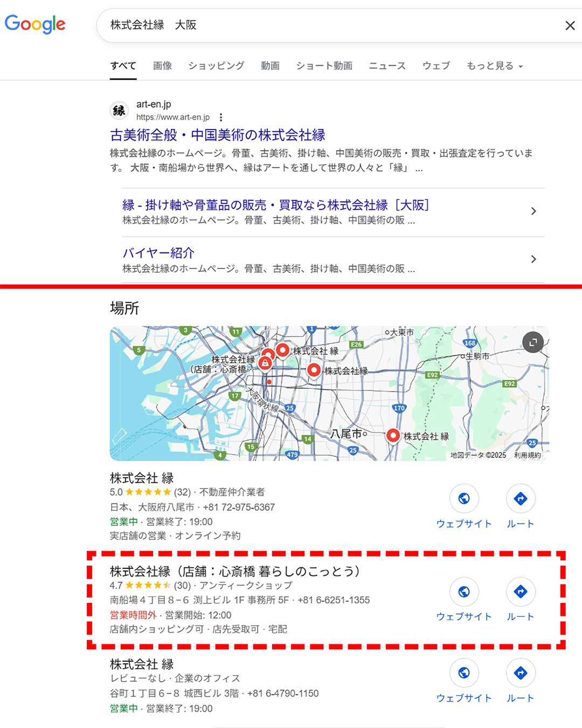
Task: Switch to the ウェブ tab
Action: point(436,66)
